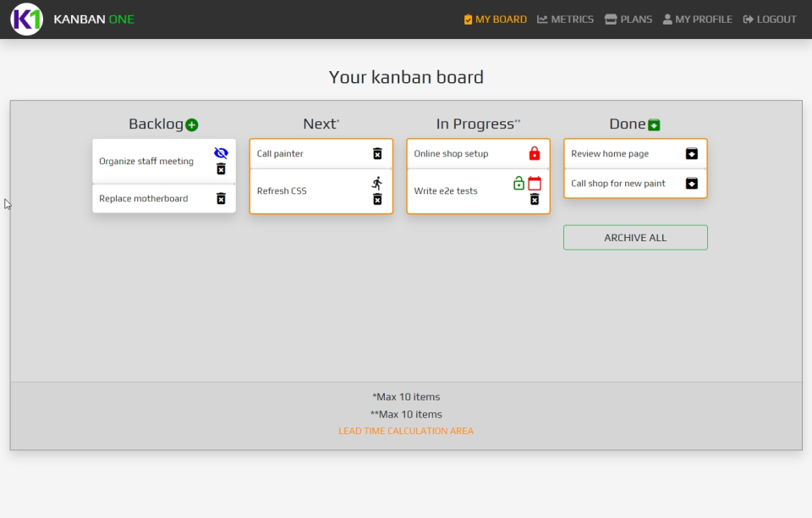
Task: Open MY PROFILE
Action: tap(697, 19)
